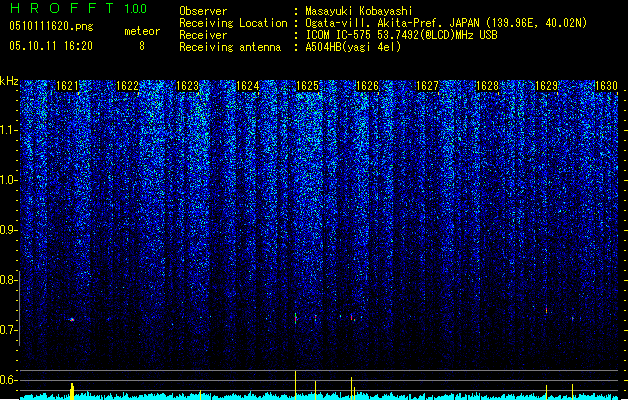
Task: Click the Receiving antenna label
Action: coord(230,47)
